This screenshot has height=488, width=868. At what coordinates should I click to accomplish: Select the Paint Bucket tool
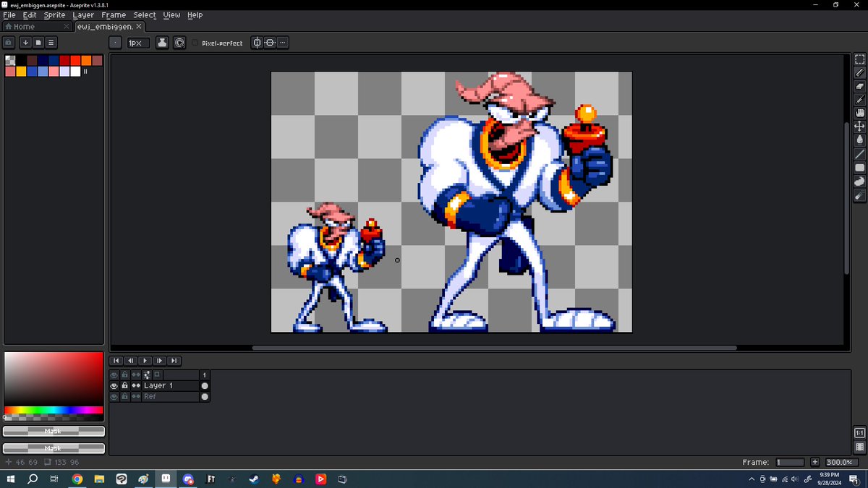click(859, 140)
